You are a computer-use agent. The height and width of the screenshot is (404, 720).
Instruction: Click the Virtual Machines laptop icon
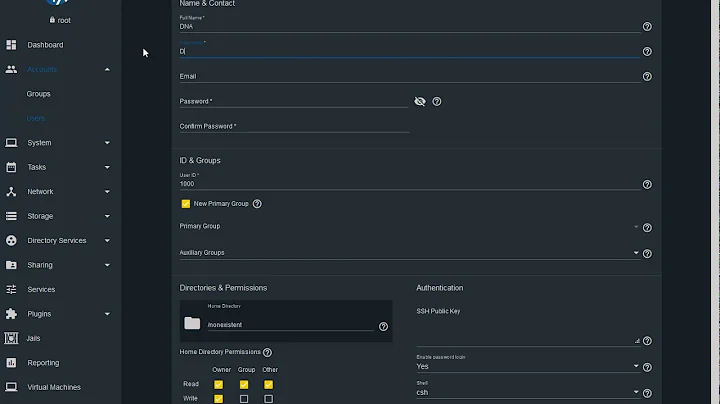coord(11,387)
